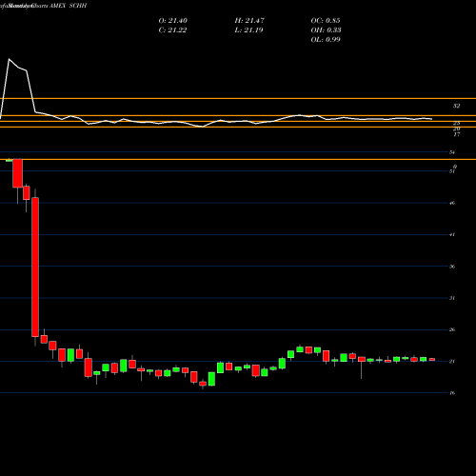Click the peak of the white indicator line
The image size is (476, 476).
9,59
